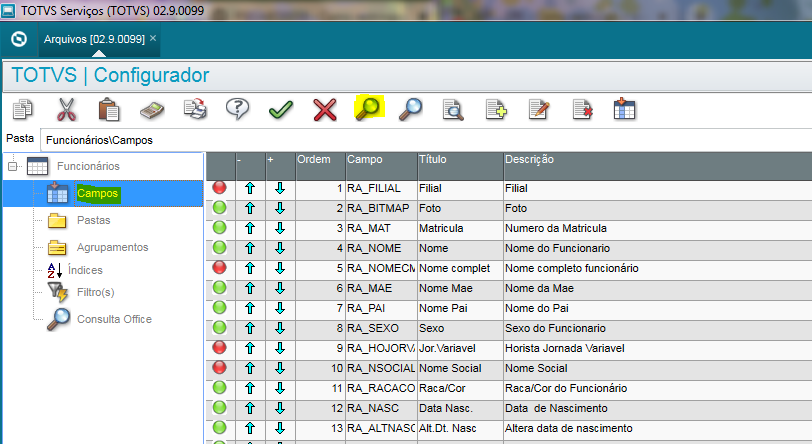Viewport: 812px width, 444px height.
Task: Collapse the Funcionários tree node
Action: pyautogui.click(x=12, y=166)
